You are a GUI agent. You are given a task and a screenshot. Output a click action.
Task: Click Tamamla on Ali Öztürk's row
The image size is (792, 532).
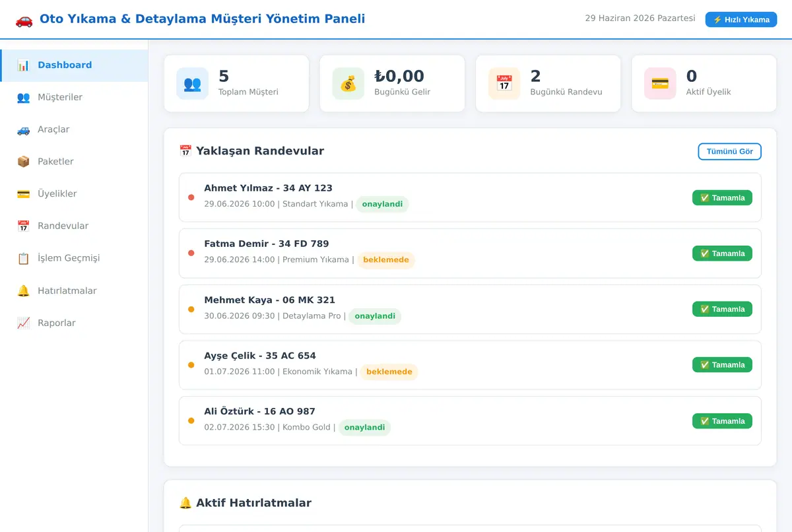(722, 421)
